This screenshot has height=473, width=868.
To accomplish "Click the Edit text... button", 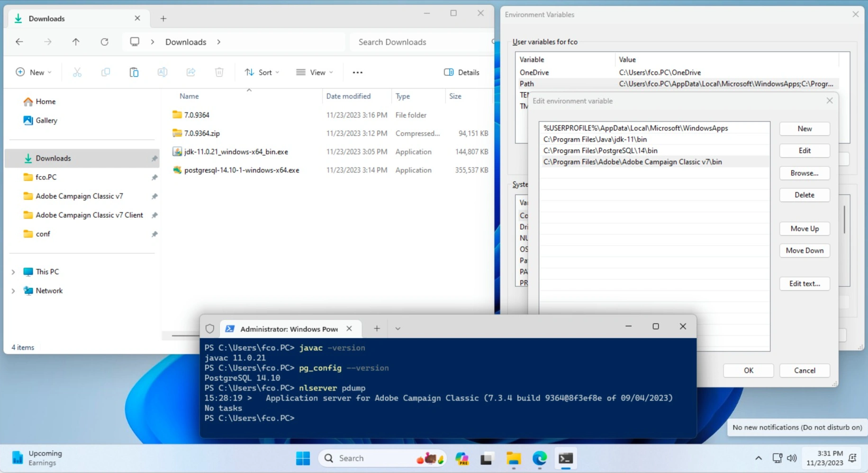I will [x=805, y=284].
